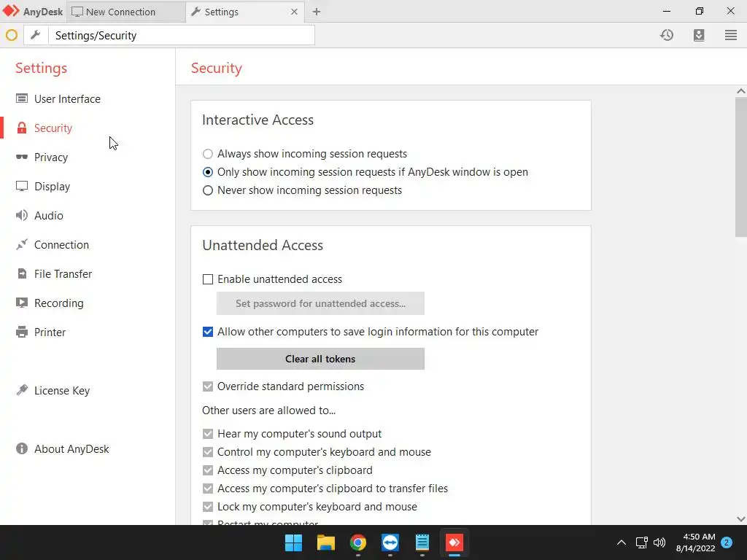Open notification center badge showing 2

726,542
